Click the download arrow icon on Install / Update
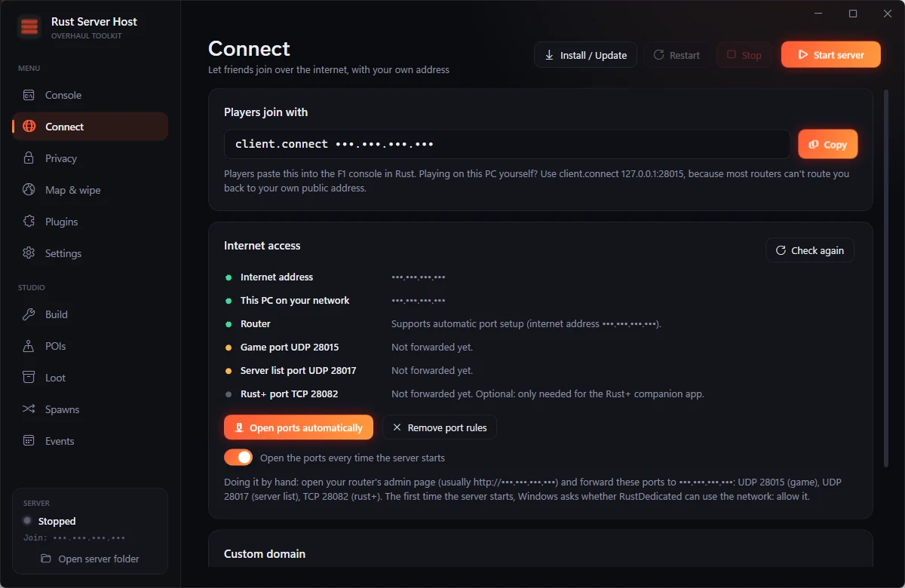 pos(548,55)
